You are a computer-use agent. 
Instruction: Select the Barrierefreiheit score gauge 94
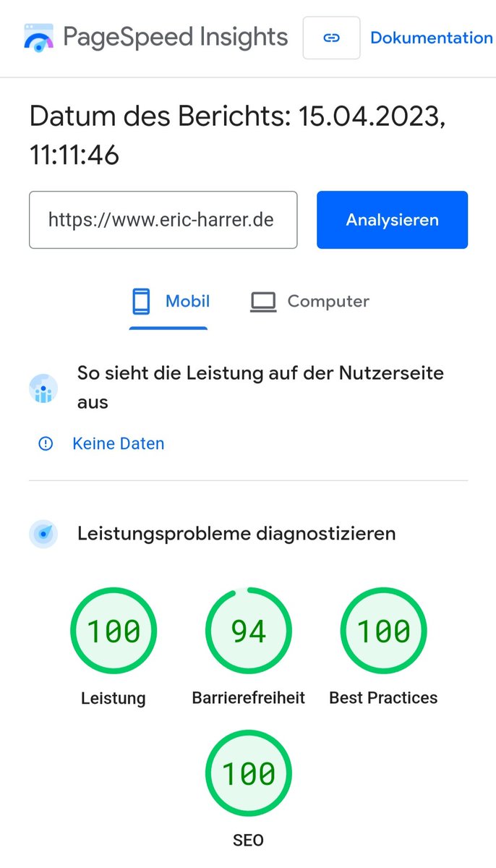point(249,631)
